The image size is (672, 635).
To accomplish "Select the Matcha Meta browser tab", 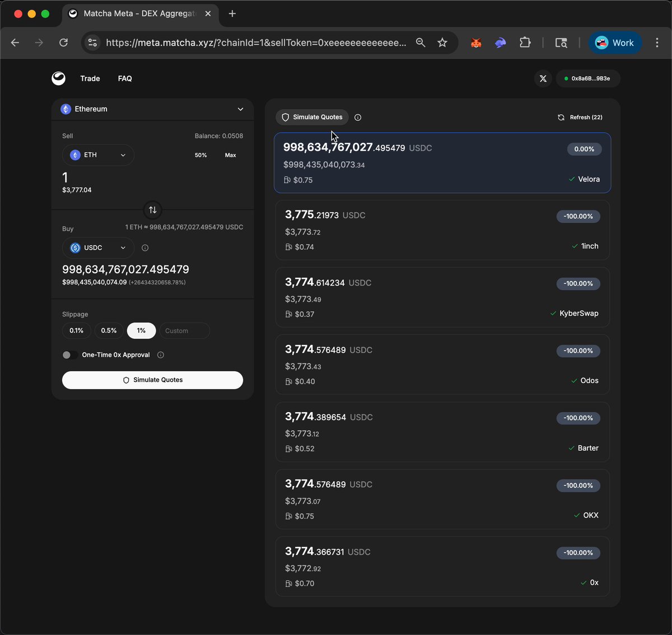I will coord(140,13).
